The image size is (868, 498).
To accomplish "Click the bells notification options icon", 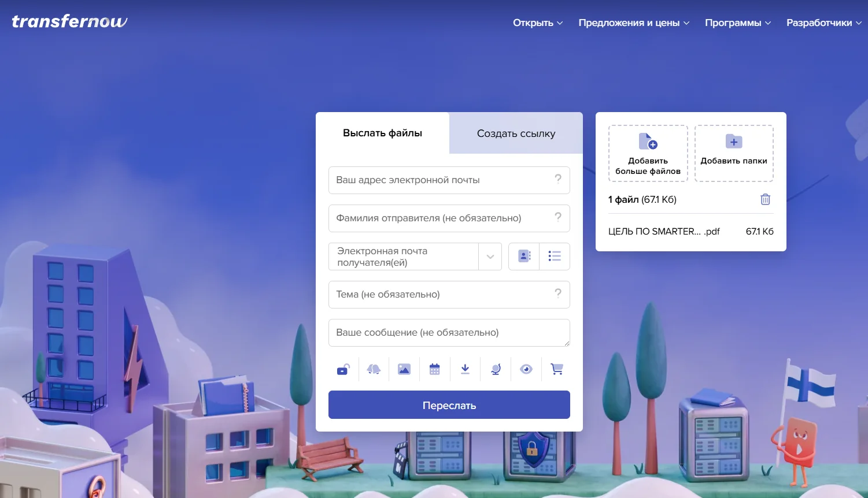I will [x=374, y=369].
